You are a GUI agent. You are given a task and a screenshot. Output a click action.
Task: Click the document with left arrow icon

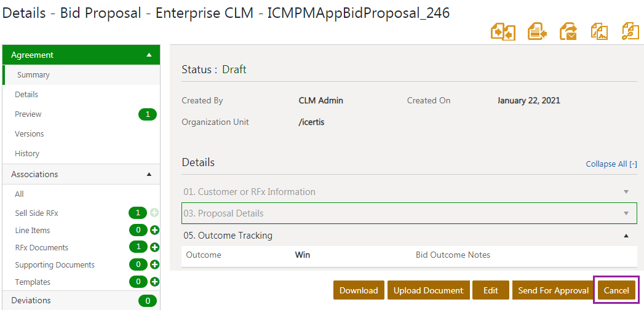537,31
